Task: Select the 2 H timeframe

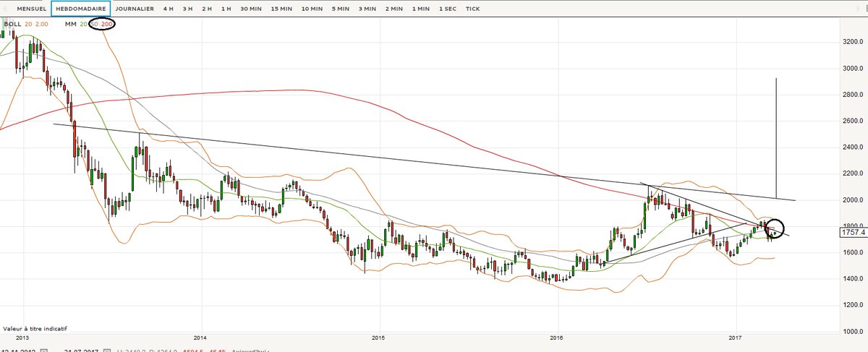Action: [x=207, y=9]
